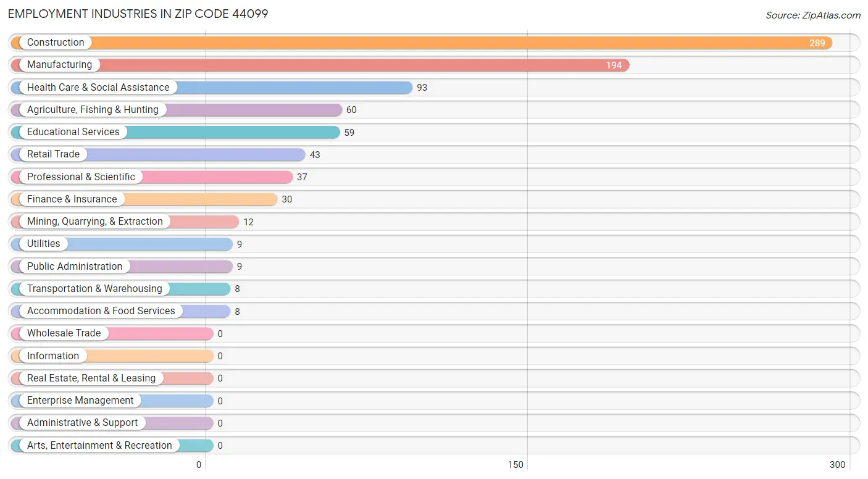868x479 pixels.
Task: Click the 194 value on Manufacturing bar
Action: pyautogui.click(x=614, y=65)
